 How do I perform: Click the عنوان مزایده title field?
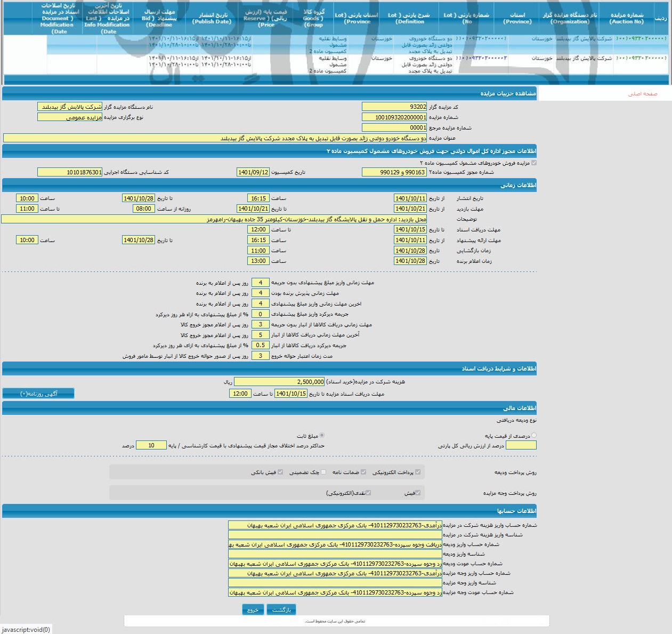(215, 138)
